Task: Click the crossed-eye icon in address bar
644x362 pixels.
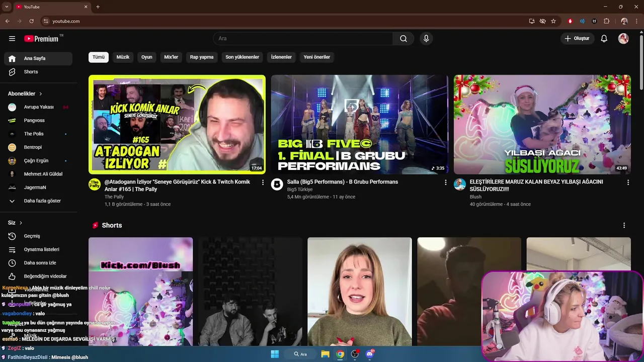Action: click(x=542, y=21)
